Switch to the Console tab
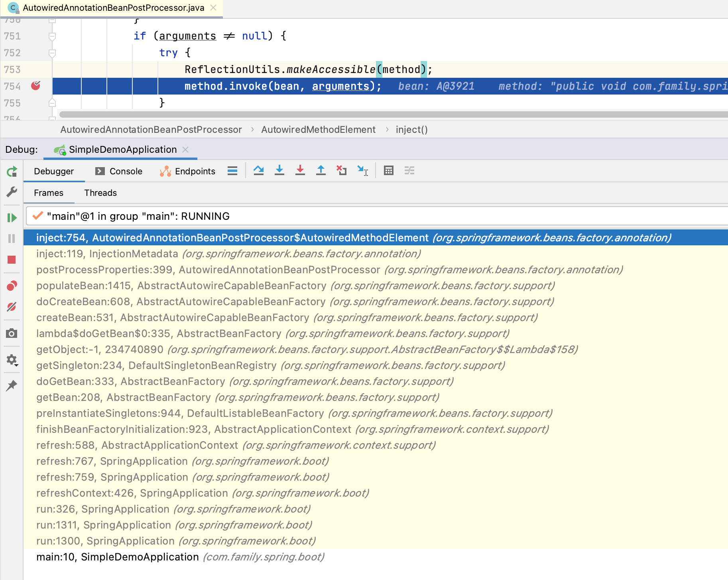 coord(119,171)
